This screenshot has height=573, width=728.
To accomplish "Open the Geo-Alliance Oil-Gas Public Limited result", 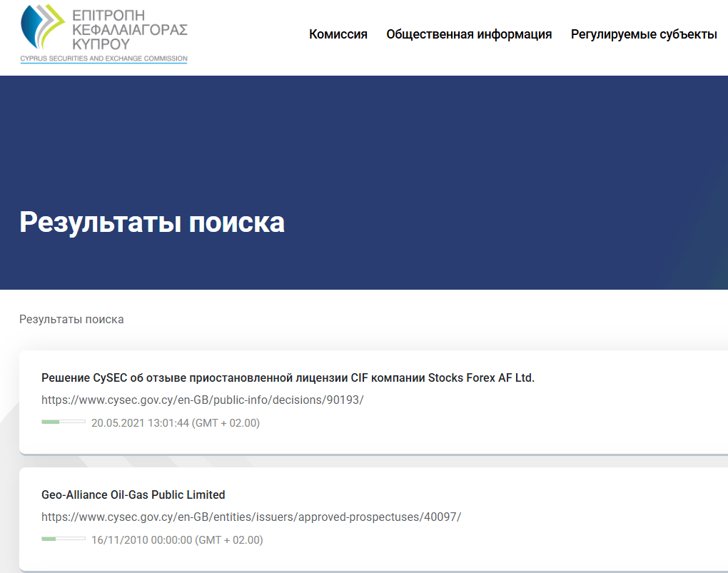I will click(133, 494).
